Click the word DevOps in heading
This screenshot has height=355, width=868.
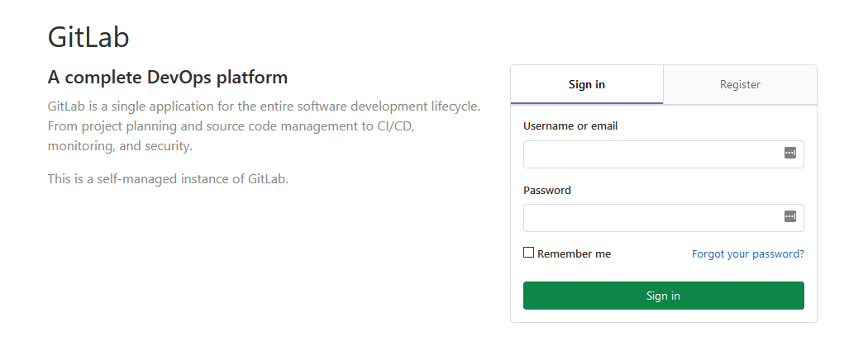point(179,78)
